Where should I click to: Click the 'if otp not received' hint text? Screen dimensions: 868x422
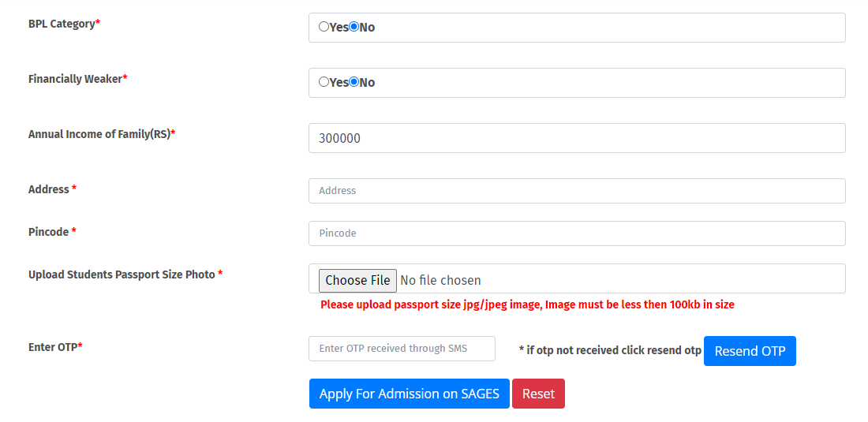pyautogui.click(x=610, y=350)
